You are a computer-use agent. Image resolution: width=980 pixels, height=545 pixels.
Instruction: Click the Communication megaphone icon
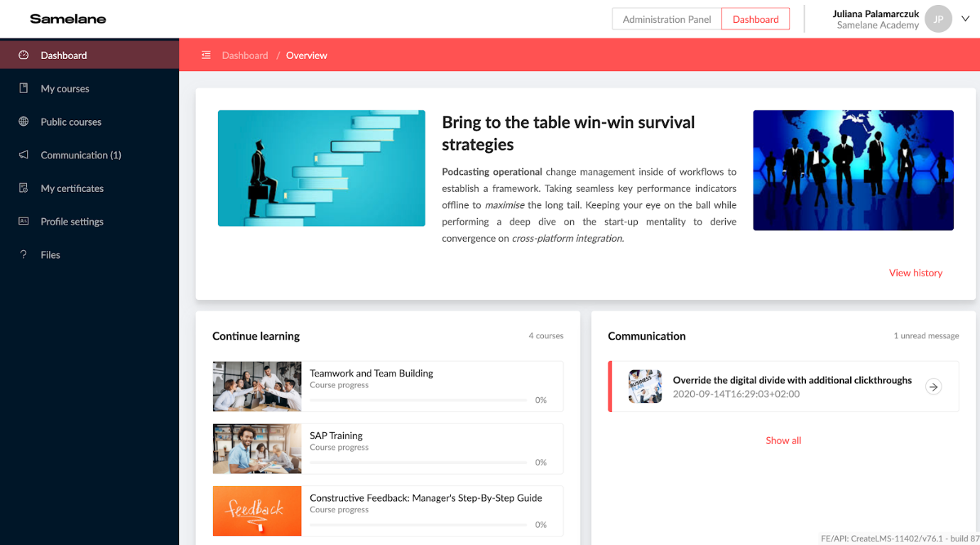pyautogui.click(x=23, y=154)
